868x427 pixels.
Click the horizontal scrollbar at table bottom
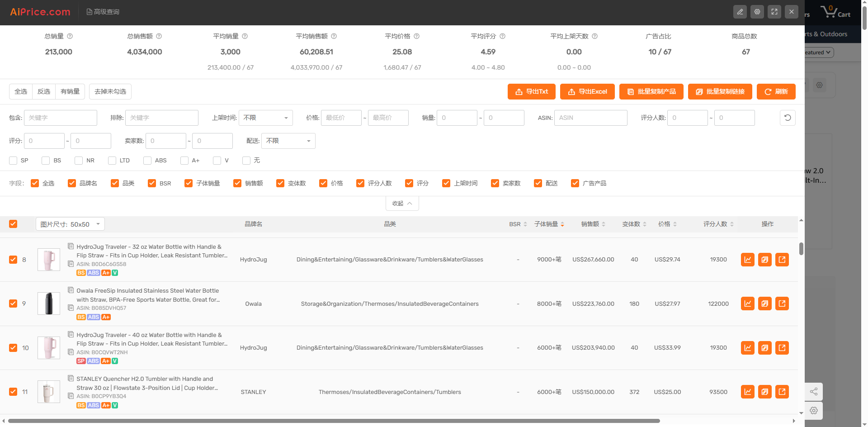334,421
